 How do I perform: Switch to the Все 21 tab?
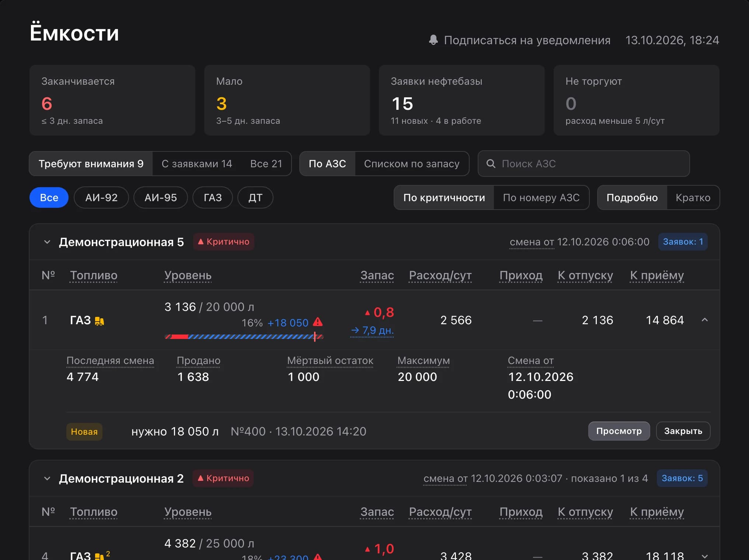click(x=266, y=164)
